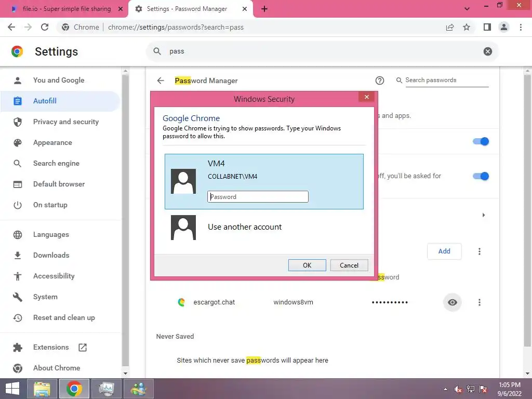Clear the settings search with X icon
532x399 pixels.
pos(487,51)
